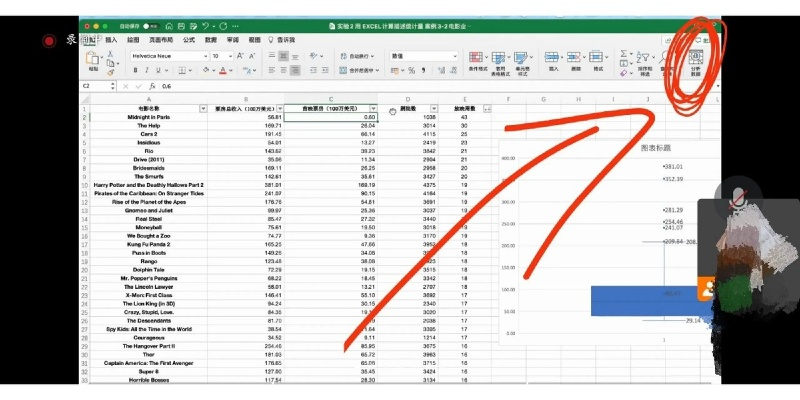This screenshot has width=800, height=400.
Task: Open Cell Styles (单元格样式)
Action: (522, 63)
